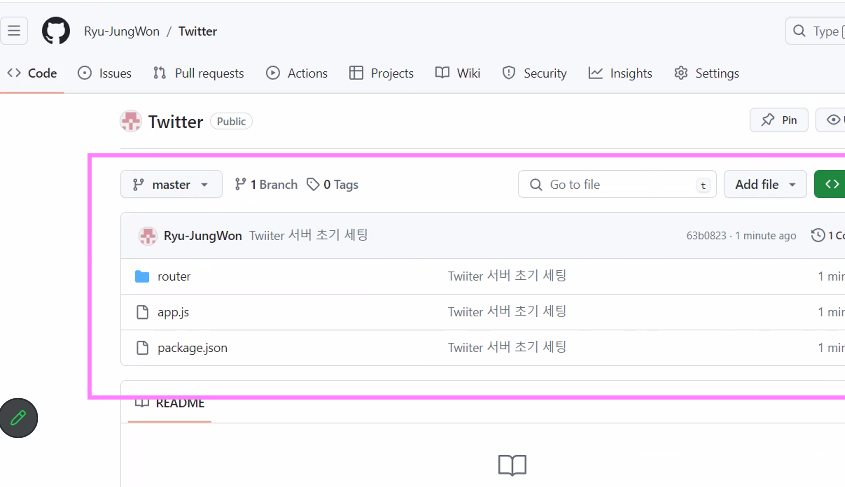The width and height of the screenshot is (845, 487).
Task: Switch to the Code tab
Action: (x=32, y=73)
